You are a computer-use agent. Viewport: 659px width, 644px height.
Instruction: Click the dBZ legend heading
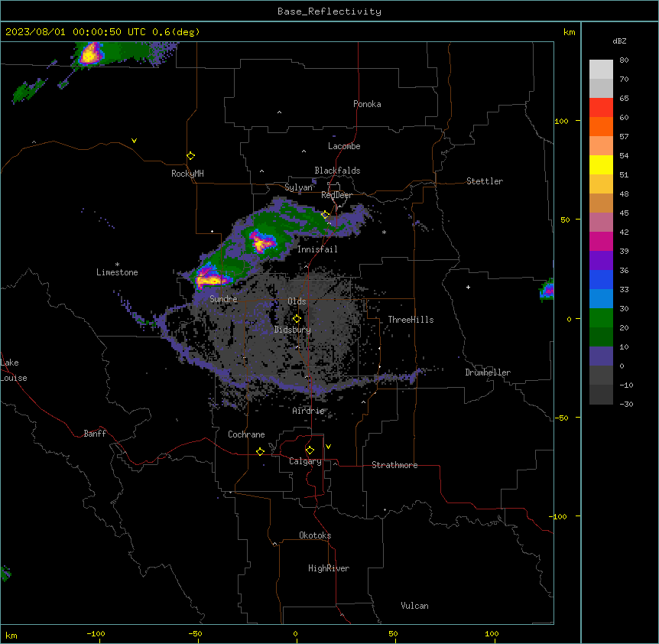pos(619,41)
